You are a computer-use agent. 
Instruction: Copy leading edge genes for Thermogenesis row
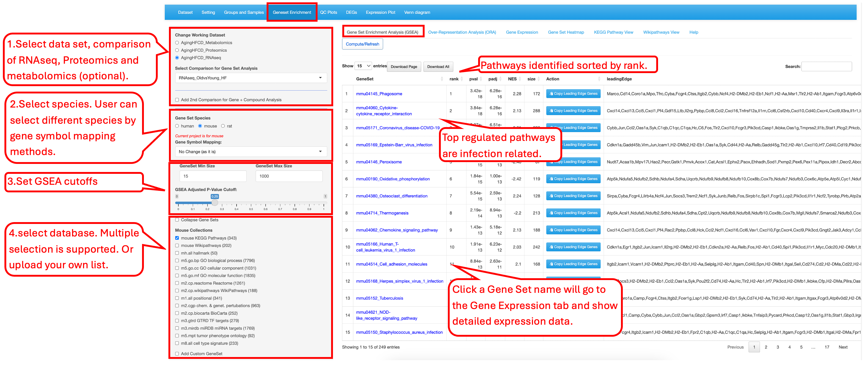coord(573,213)
